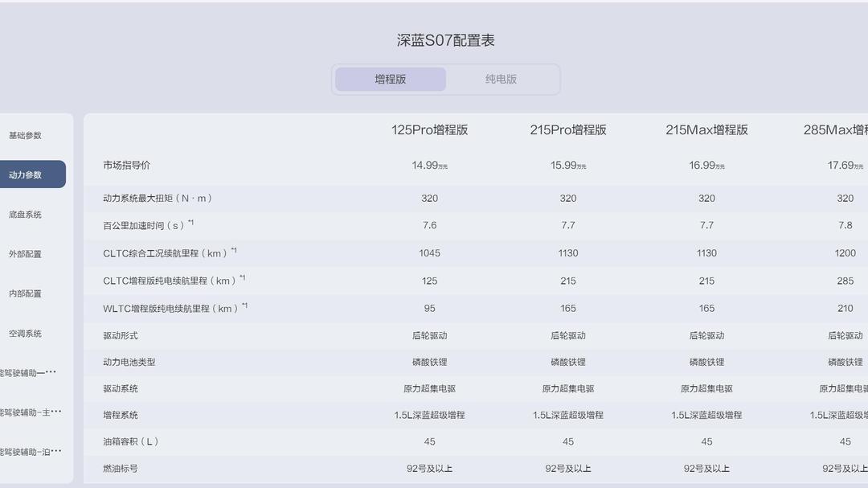View the 外部配置 section

click(x=25, y=253)
